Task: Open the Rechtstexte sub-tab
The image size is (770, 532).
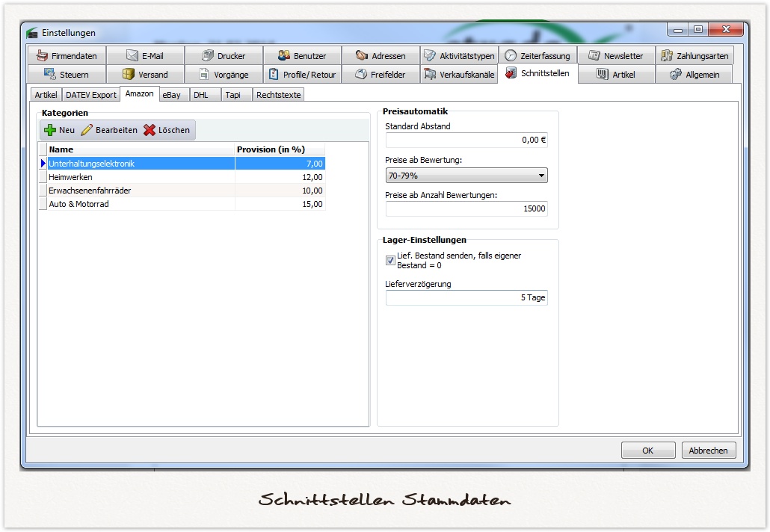Action: tap(277, 95)
